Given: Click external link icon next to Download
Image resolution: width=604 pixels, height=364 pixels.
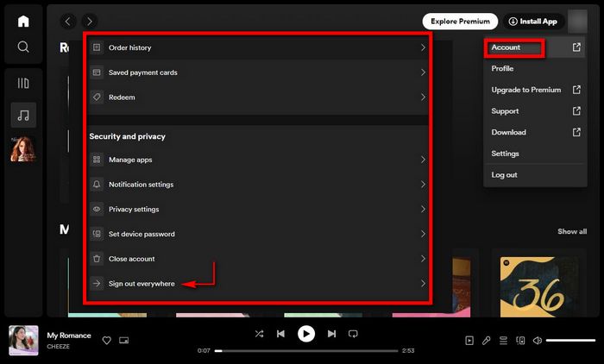Looking at the screenshot, I should (x=576, y=132).
